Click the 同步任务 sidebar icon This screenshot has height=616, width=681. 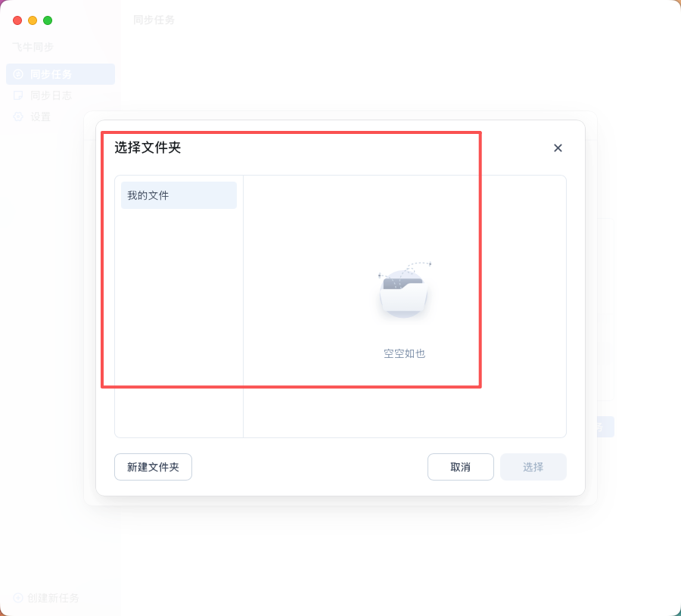[18, 74]
